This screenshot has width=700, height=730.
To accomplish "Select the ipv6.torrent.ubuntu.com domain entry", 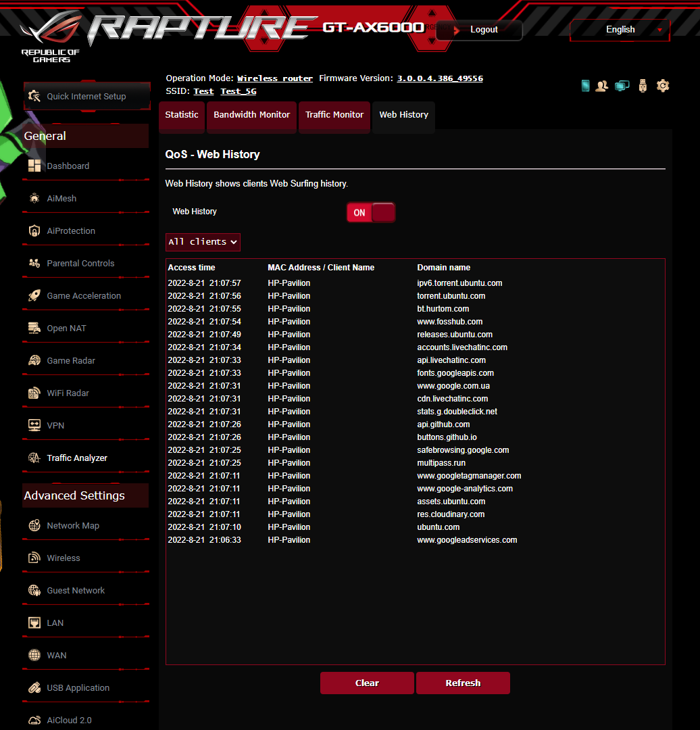I will [459, 283].
